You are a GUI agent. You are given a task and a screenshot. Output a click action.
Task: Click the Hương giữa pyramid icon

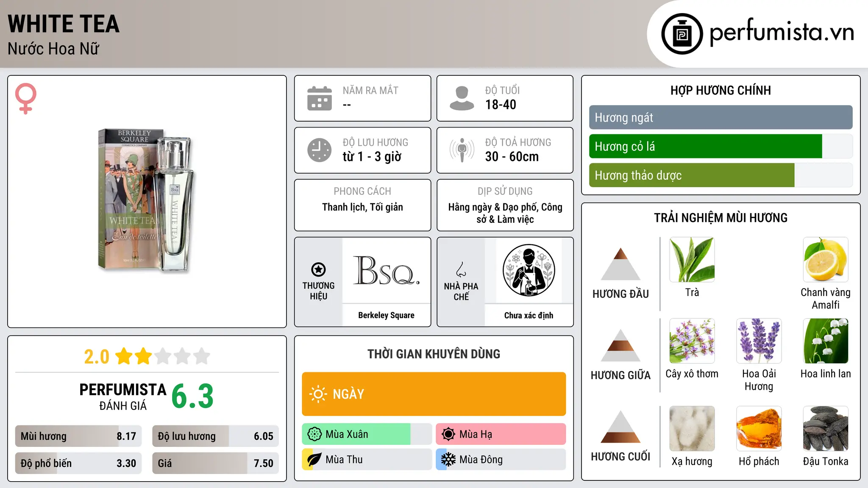coord(620,345)
